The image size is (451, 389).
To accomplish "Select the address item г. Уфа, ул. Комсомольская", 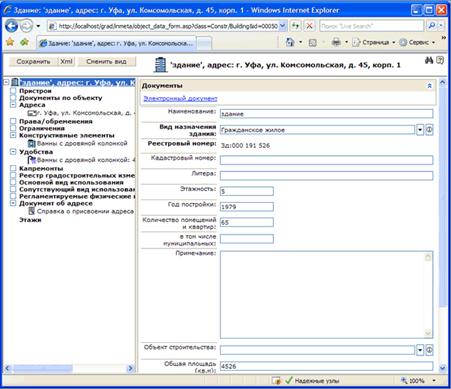I will (x=86, y=113).
